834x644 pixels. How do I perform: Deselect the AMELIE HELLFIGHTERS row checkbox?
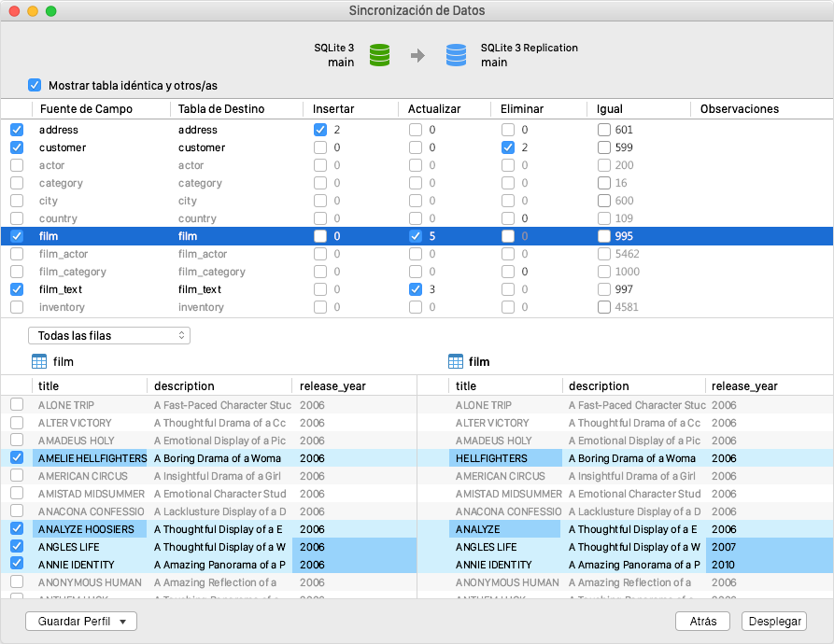coord(15,458)
